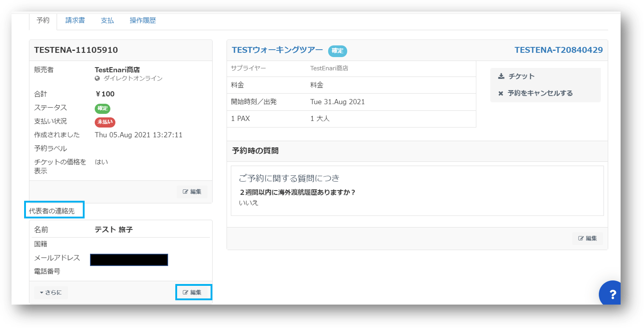This screenshot has width=644, height=328.
Task: Open TESTENA-T20840429 booking reference link
Action: pos(558,50)
